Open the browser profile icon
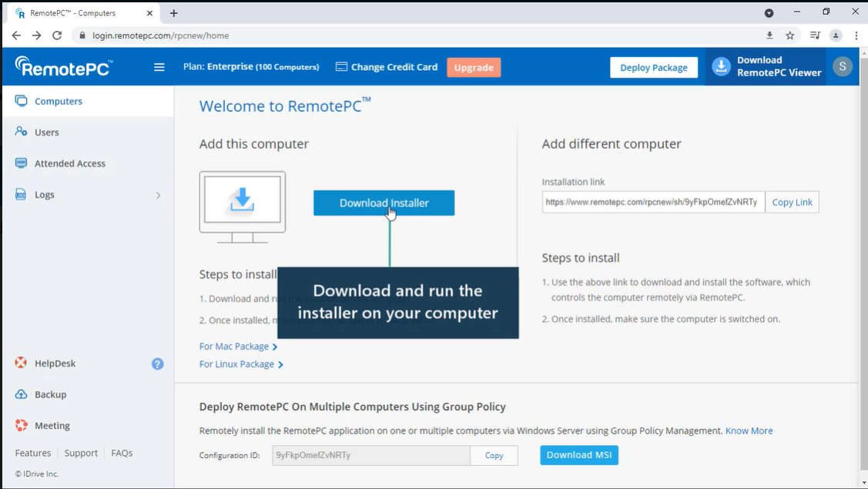The height and width of the screenshot is (489, 868). click(836, 35)
